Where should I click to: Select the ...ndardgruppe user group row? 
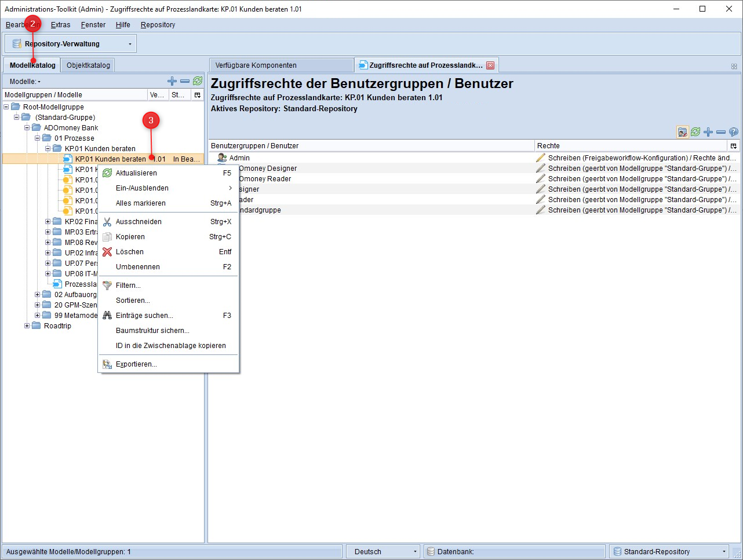pyautogui.click(x=474, y=210)
